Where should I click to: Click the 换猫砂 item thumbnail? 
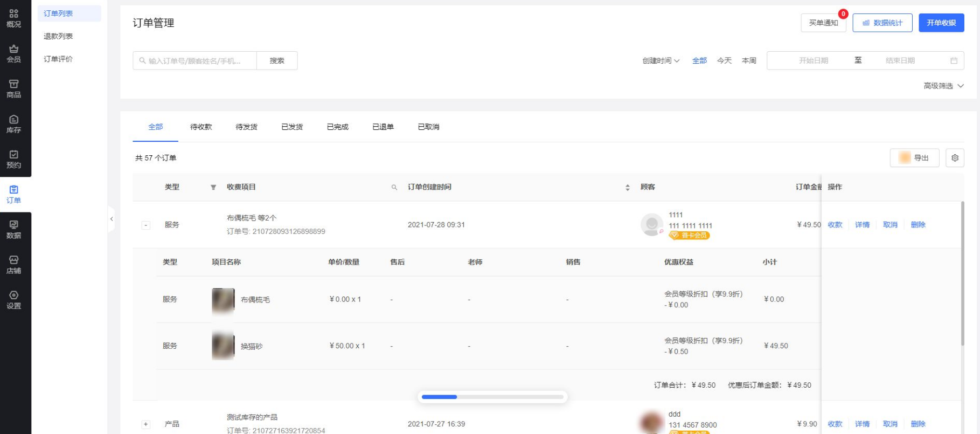point(223,346)
